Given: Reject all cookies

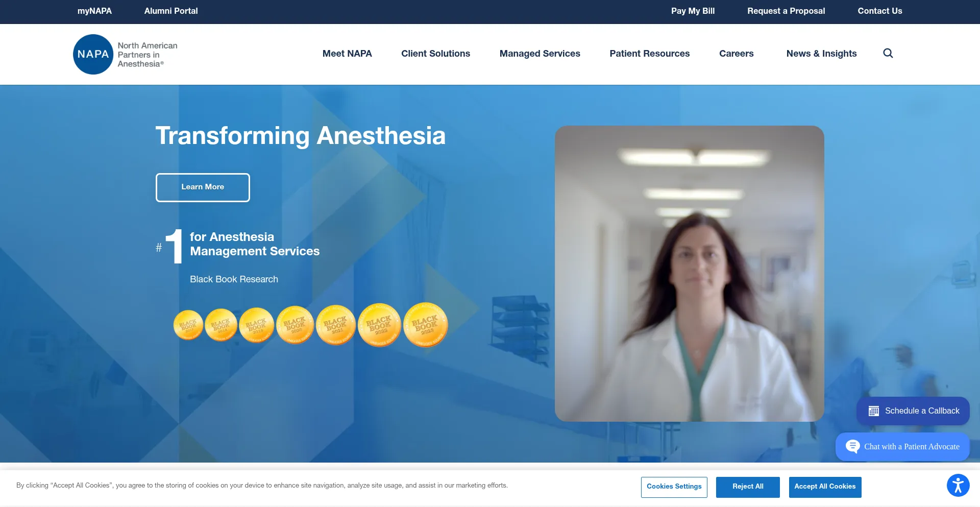Looking at the screenshot, I should coord(748,487).
